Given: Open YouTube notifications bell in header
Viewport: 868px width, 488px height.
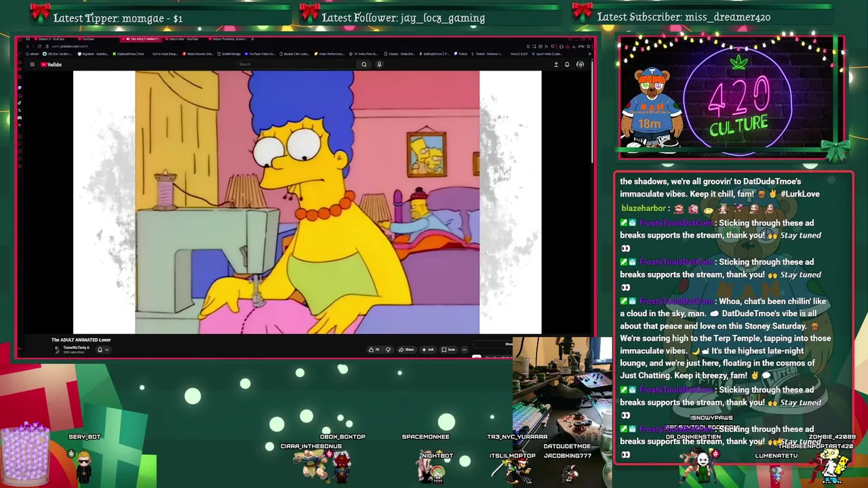Looking at the screenshot, I should tap(567, 64).
